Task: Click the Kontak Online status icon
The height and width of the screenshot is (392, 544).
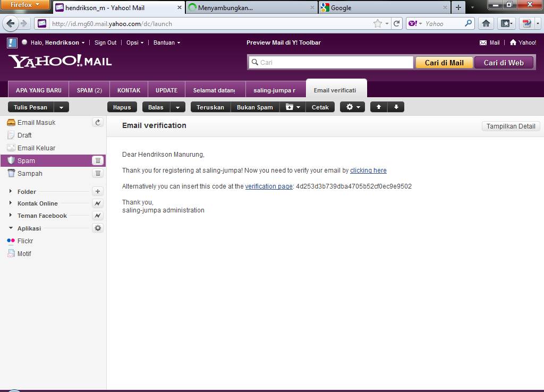Action: pyautogui.click(x=98, y=203)
